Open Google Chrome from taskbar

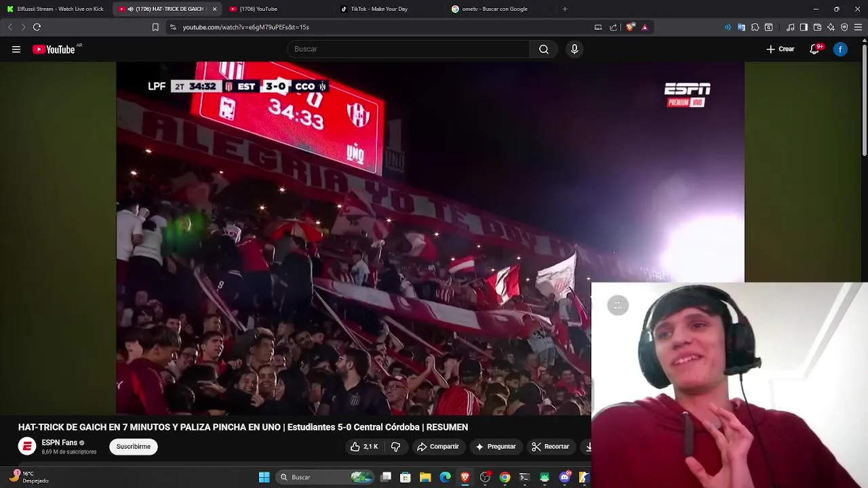[505, 477]
